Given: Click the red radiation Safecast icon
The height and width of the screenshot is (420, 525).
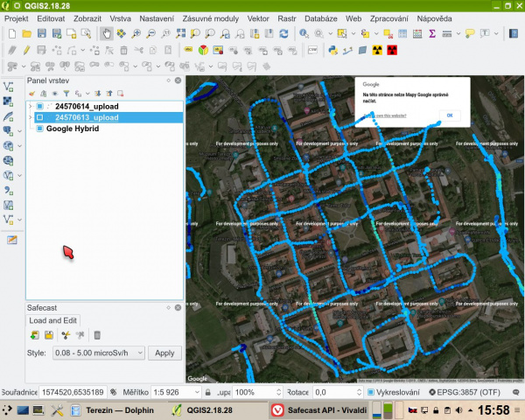Looking at the screenshot, I should 392,50.
